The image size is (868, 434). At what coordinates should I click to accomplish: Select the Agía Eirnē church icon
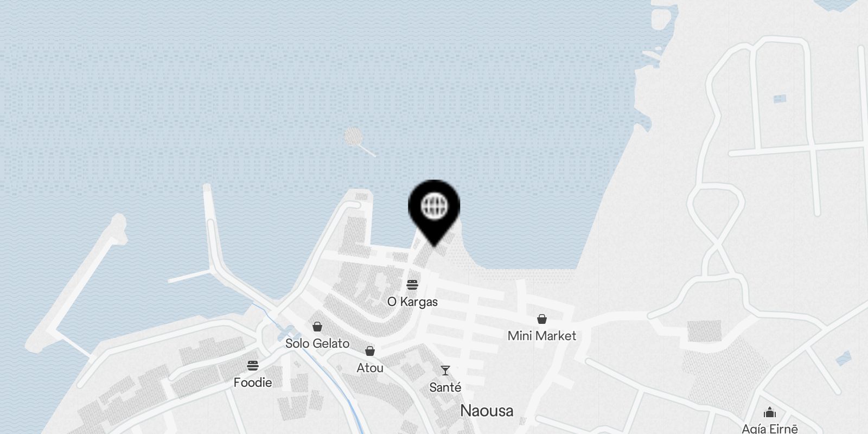(x=770, y=412)
